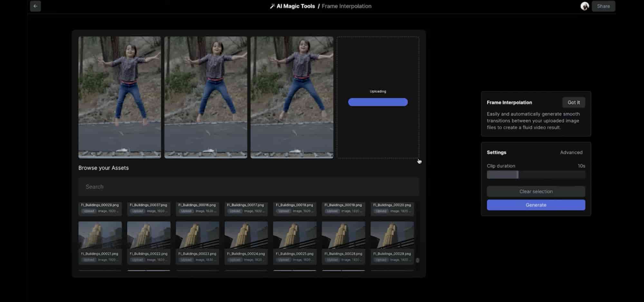Click Upload badge under FI_Buildings_00021.png
The height and width of the screenshot is (302, 644).
pyautogui.click(x=89, y=260)
